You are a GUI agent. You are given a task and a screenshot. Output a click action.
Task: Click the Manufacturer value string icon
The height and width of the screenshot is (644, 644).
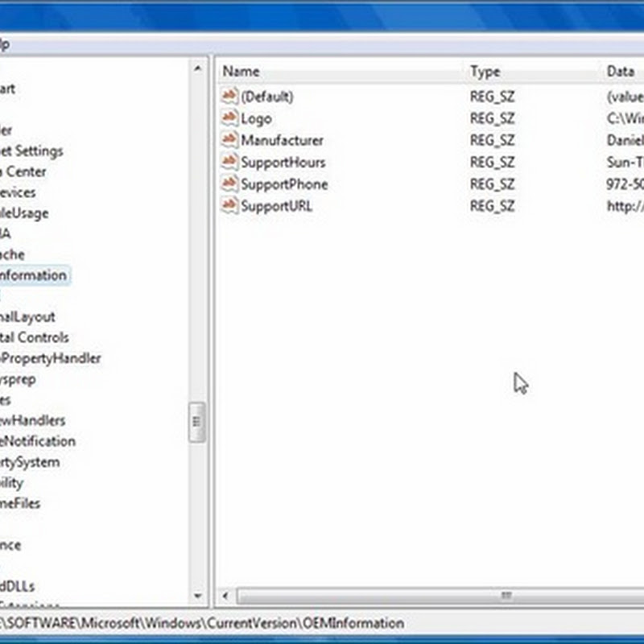tap(229, 140)
